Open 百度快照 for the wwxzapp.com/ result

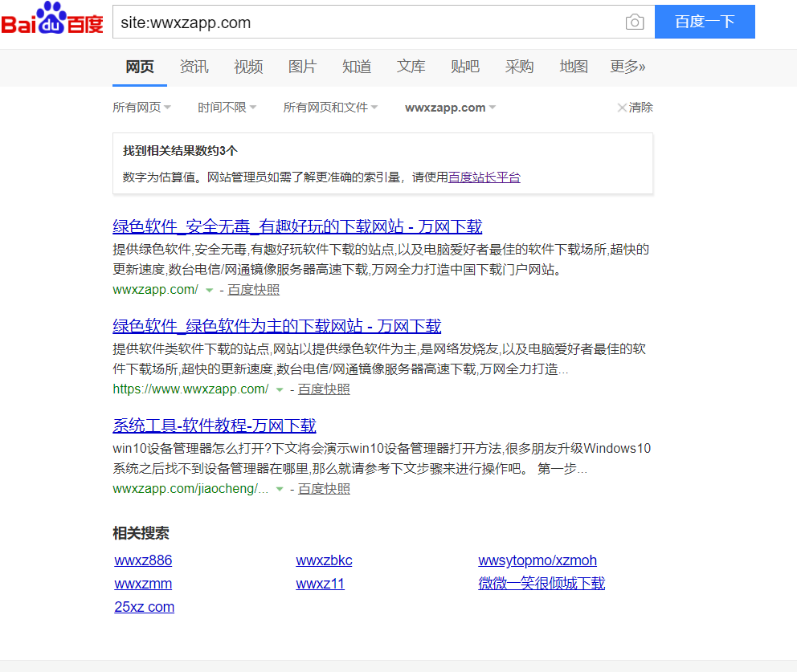click(254, 290)
